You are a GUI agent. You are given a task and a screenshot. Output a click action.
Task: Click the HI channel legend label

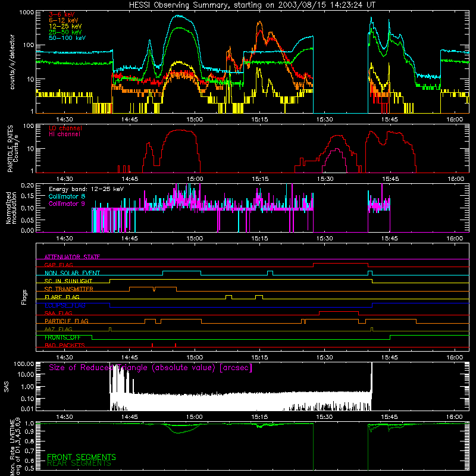(64, 134)
